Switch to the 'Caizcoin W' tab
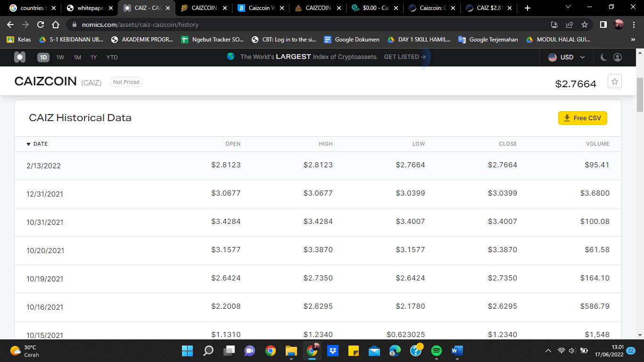 coord(261,8)
